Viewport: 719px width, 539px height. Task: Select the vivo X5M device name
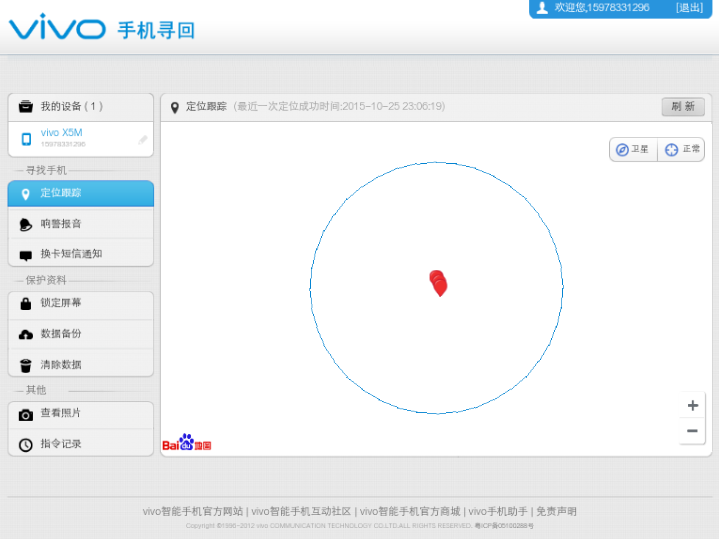click(61, 133)
